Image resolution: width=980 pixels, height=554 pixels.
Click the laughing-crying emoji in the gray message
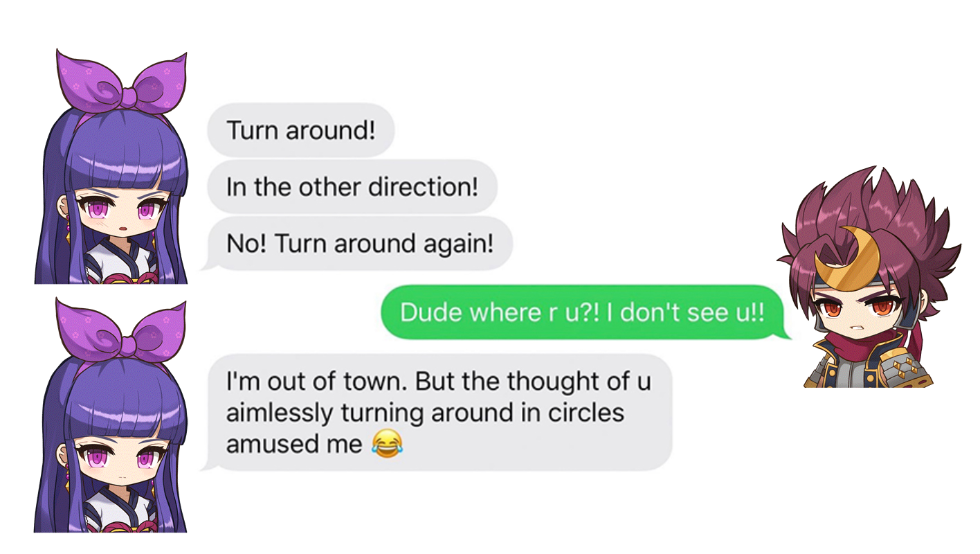(x=388, y=443)
